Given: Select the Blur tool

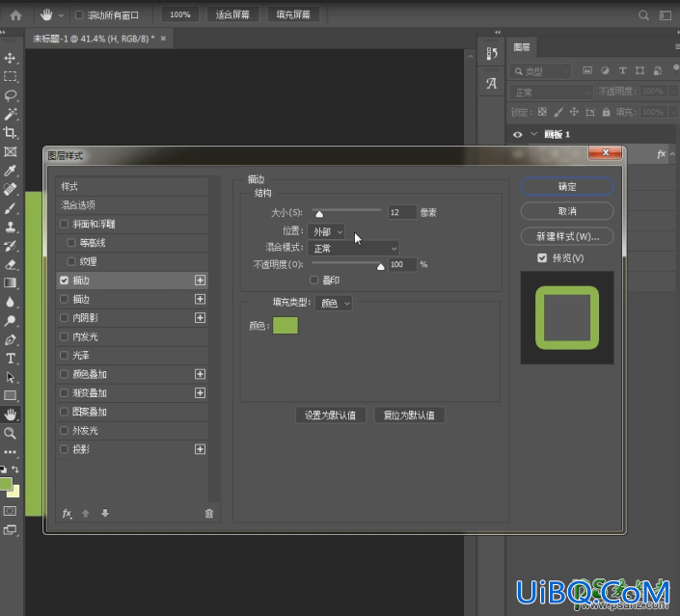Looking at the screenshot, I should pos(10,302).
